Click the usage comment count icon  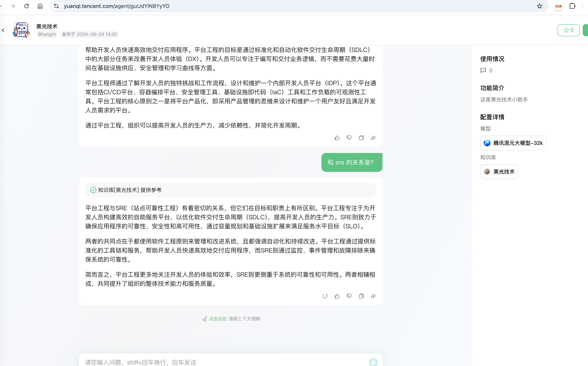point(483,70)
